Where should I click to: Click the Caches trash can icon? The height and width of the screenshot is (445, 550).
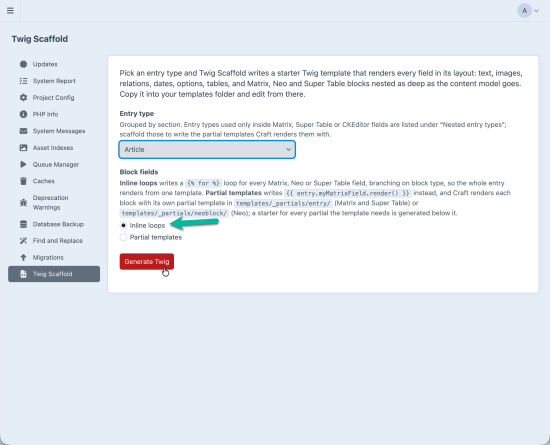[23, 181]
